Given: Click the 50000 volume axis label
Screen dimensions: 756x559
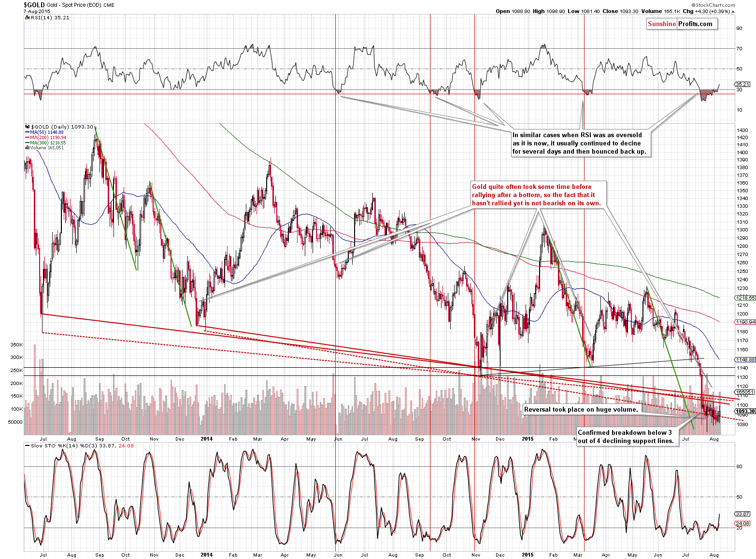Looking at the screenshot, I should 15,422.
